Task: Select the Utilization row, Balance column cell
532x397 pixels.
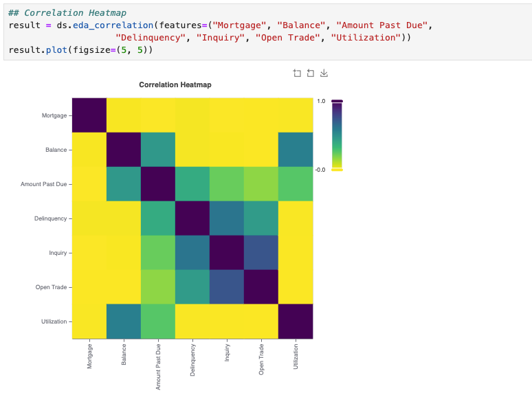Action: pyautogui.click(x=124, y=321)
